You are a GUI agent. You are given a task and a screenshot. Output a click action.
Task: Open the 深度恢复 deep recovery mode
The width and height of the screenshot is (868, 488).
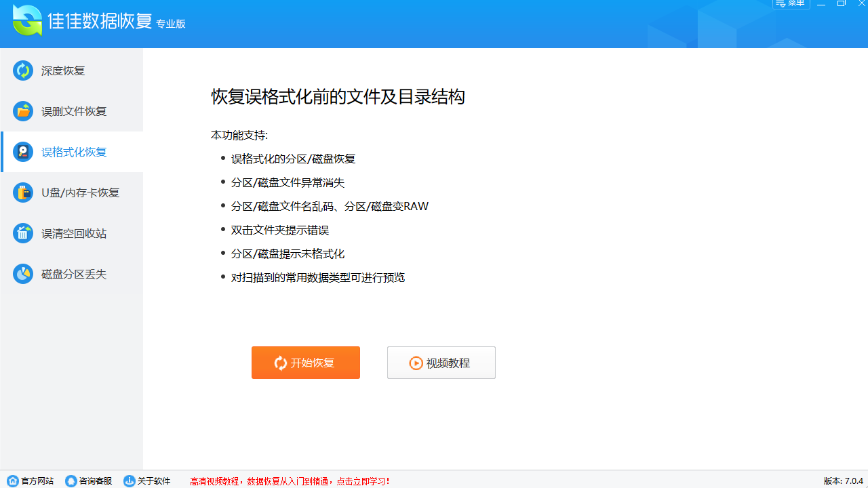71,70
